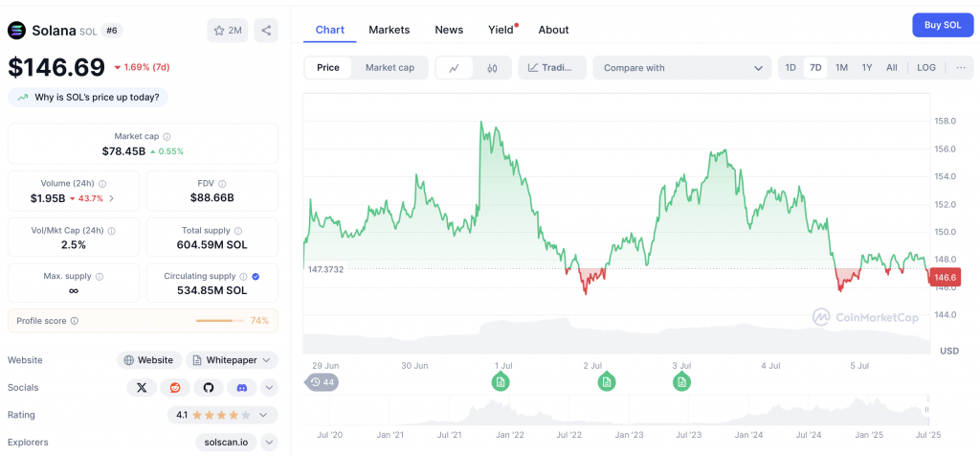Click the 604.59M SOL total supply value
Image resolution: width=980 pixels, height=456 pixels.
[x=212, y=244]
